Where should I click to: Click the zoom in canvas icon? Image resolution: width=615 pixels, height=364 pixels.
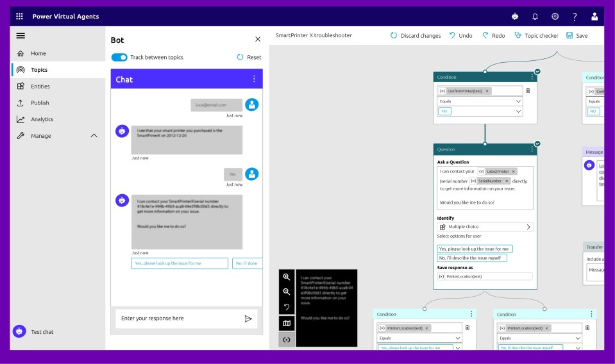287,277
